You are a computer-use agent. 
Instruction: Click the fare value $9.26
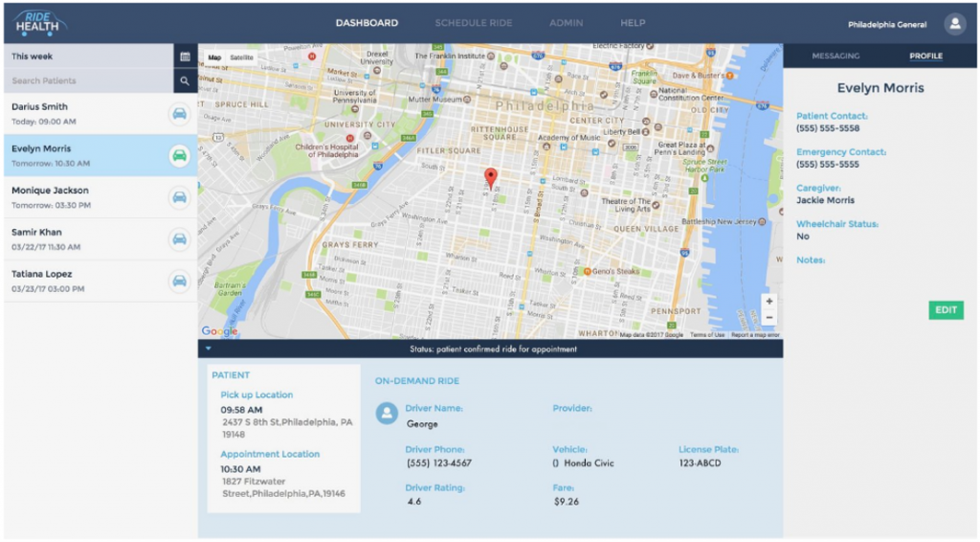pos(567,502)
